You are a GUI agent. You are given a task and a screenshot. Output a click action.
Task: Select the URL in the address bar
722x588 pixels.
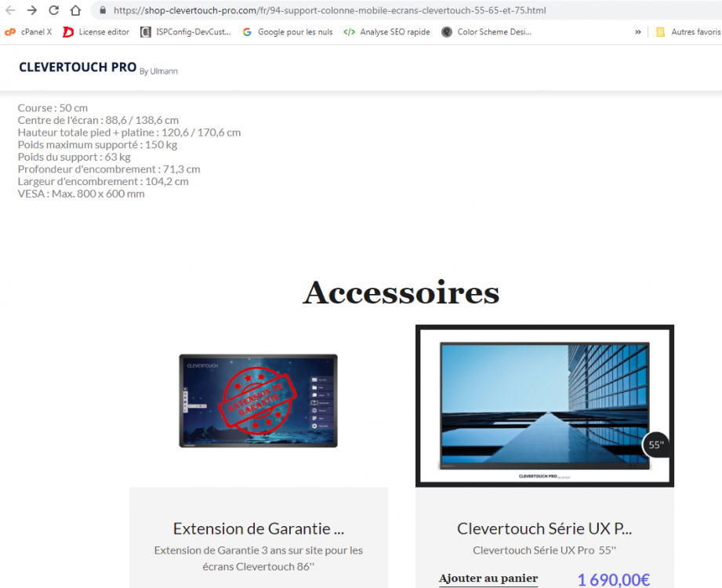click(330, 10)
